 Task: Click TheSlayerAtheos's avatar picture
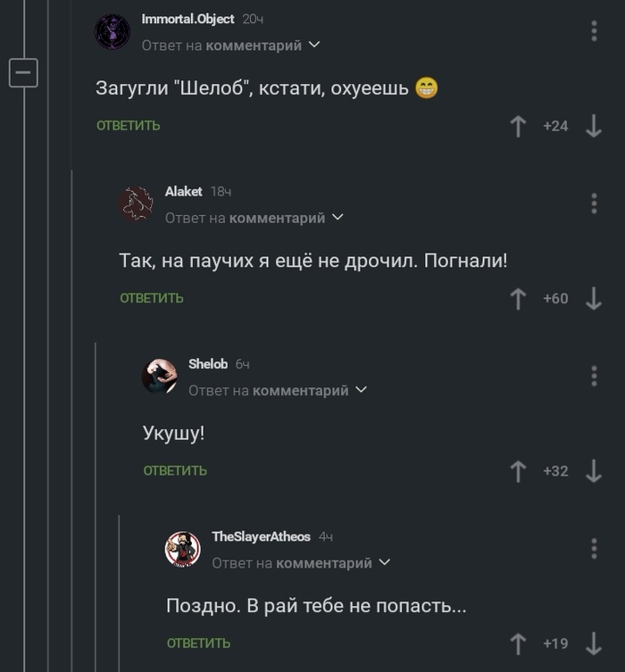pyautogui.click(x=183, y=549)
